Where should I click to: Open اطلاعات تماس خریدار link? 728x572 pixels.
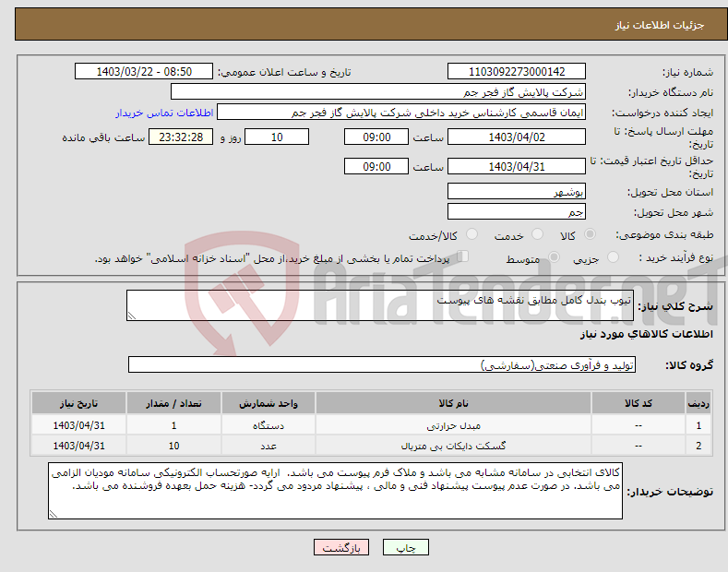164,113
